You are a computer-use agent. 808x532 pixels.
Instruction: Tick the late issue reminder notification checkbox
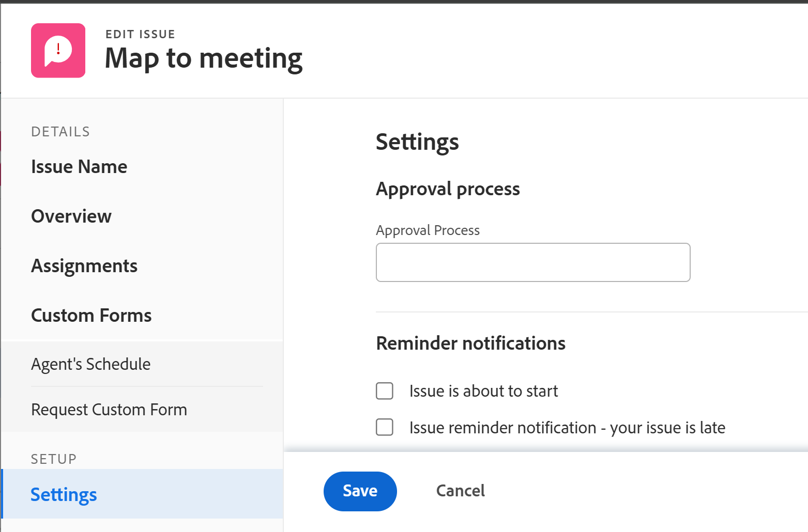click(x=385, y=427)
